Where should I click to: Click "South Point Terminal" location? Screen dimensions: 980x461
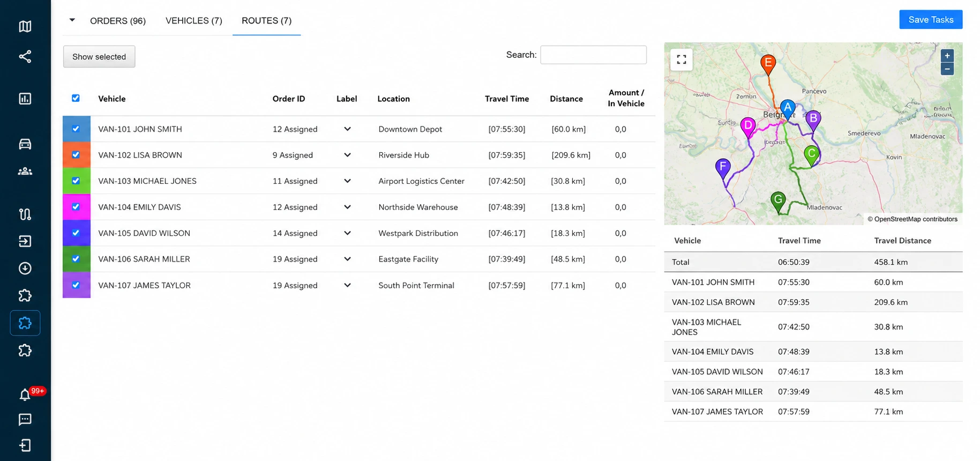(x=416, y=285)
